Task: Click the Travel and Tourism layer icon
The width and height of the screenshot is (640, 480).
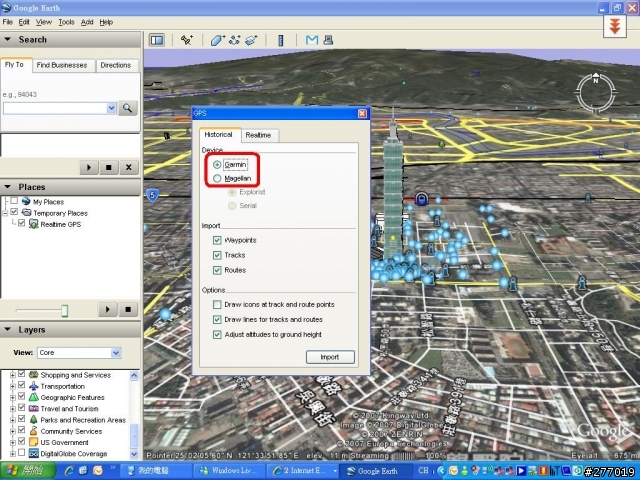Action: [x=33, y=409]
